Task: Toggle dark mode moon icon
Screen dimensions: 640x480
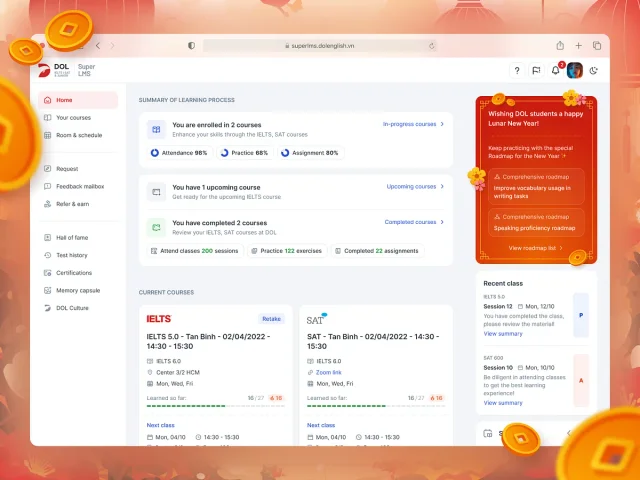Action: pyautogui.click(x=593, y=71)
